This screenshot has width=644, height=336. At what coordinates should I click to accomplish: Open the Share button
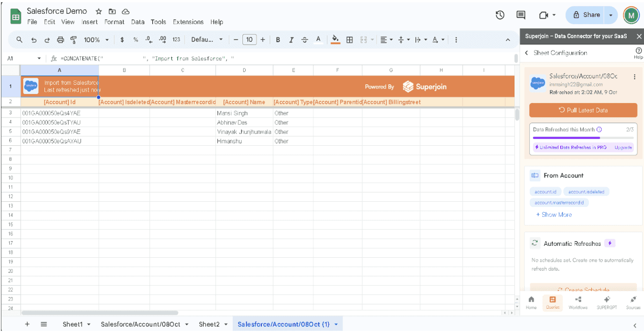586,15
